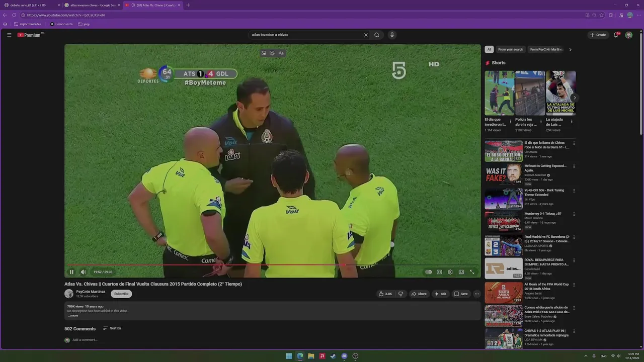The width and height of the screenshot is (644, 362).
Task: Like the video with thumbs up
Action: [385, 294]
